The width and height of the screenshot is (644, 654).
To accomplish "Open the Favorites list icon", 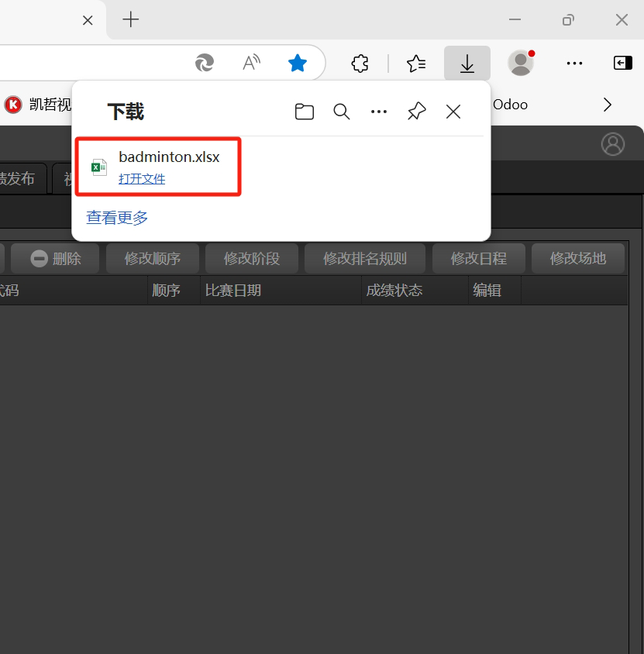I will point(416,64).
